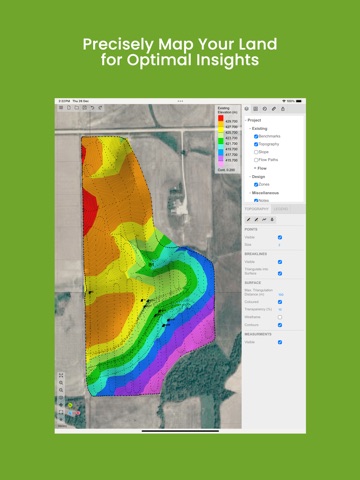
Task: Toggle Measurements Visible checkbox
Action: pos(280,342)
